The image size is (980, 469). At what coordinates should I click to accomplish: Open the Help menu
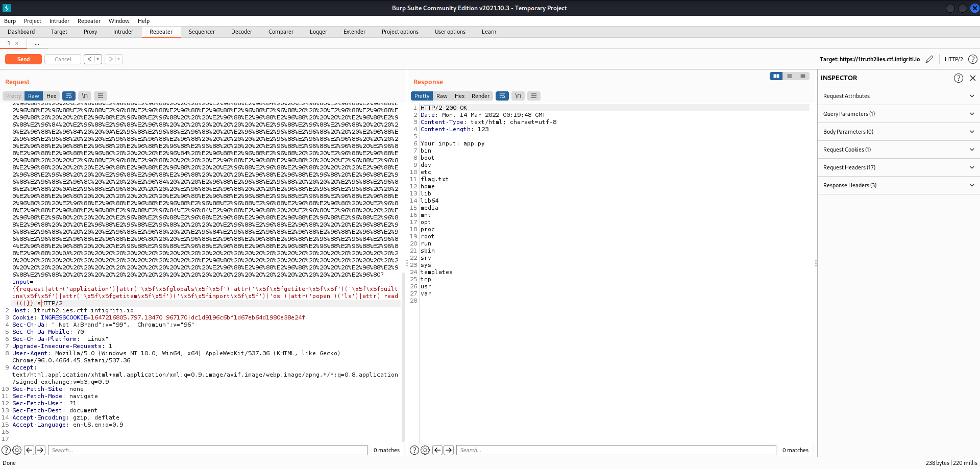143,21
